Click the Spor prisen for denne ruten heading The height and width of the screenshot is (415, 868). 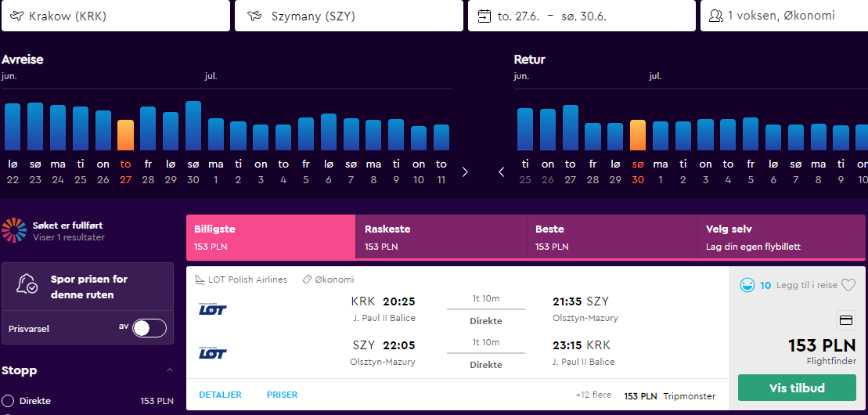coord(89,287)
